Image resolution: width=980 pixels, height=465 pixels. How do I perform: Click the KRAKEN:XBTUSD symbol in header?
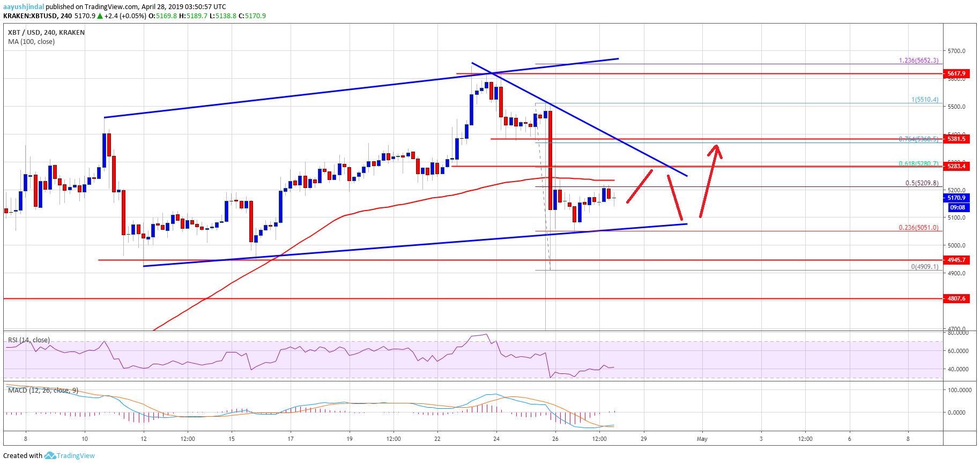pos(30,16)
